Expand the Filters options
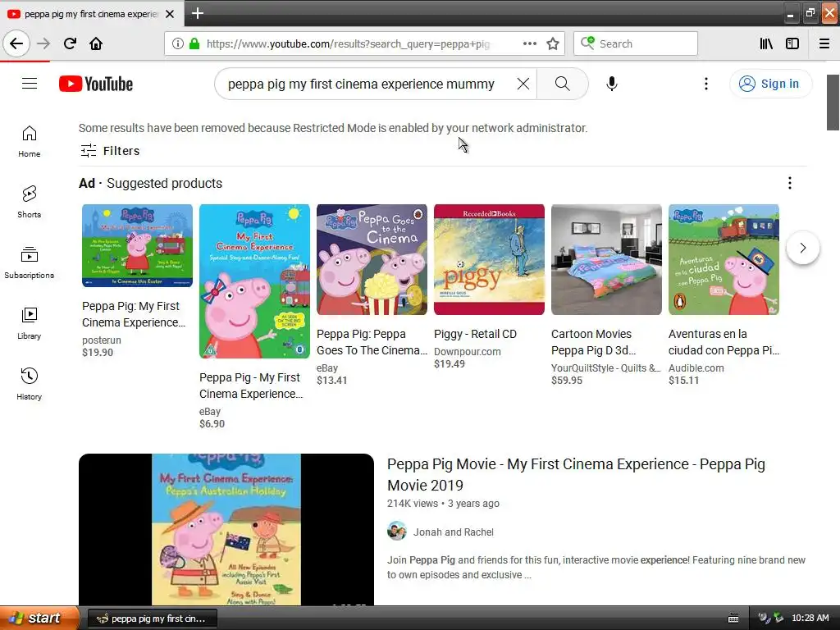840x630 pixels. coord(110,151)
